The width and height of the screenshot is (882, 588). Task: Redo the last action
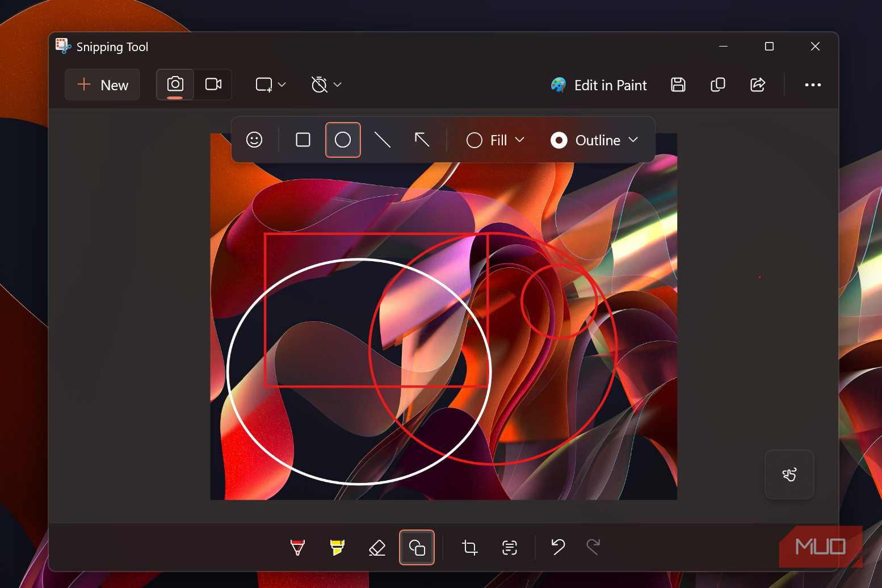(593, 547)
